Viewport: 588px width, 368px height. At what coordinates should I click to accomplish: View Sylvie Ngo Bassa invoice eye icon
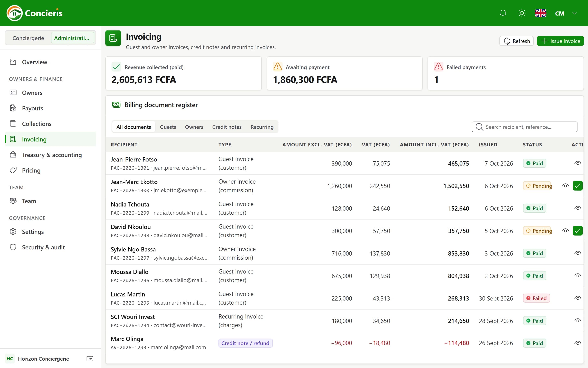(x=578, y=253)
